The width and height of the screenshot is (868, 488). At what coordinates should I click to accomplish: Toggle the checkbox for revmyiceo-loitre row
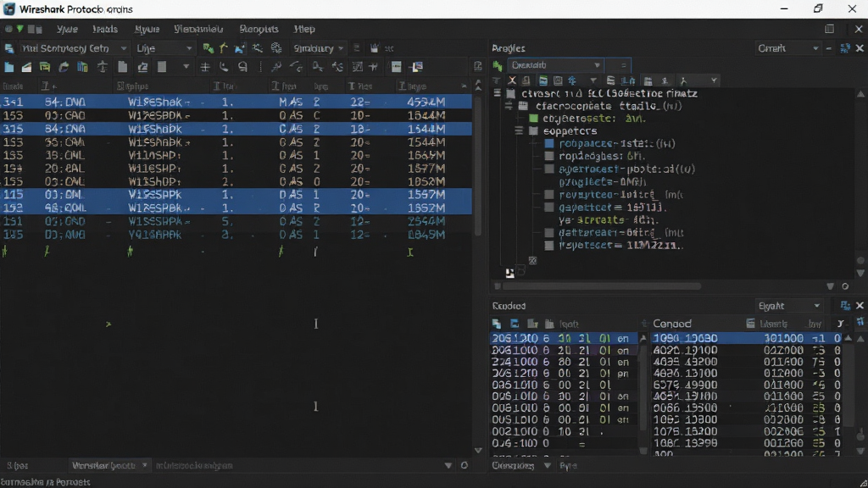tap(549, 195)
